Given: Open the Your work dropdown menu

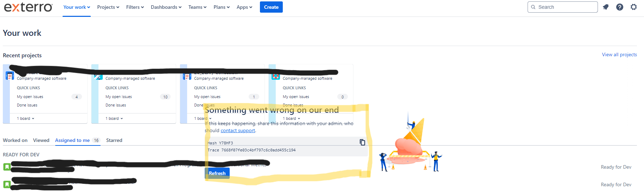Looking at the screenshot, I should (77, 7).
